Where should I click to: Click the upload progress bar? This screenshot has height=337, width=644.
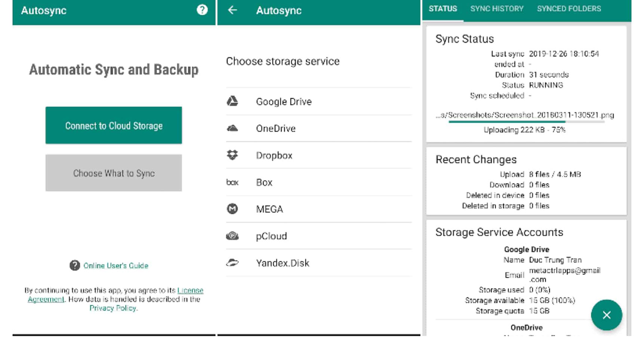click(x=526, y=122)
